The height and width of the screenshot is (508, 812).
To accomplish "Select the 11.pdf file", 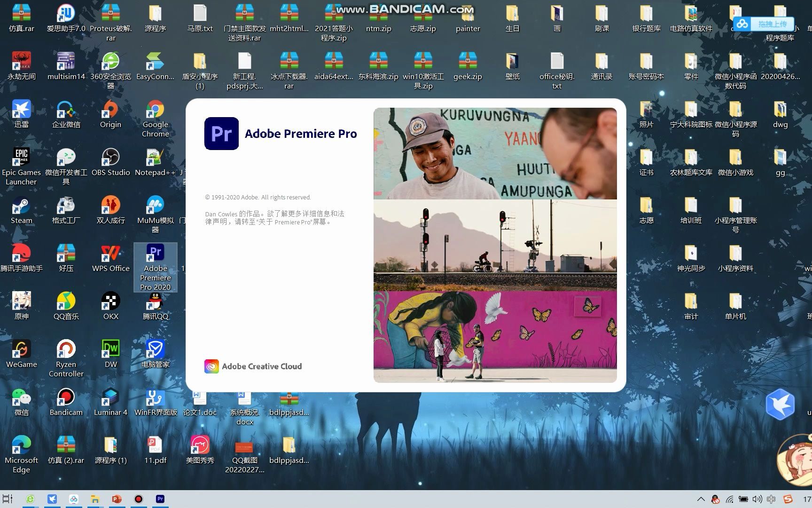I will point(156,450).
